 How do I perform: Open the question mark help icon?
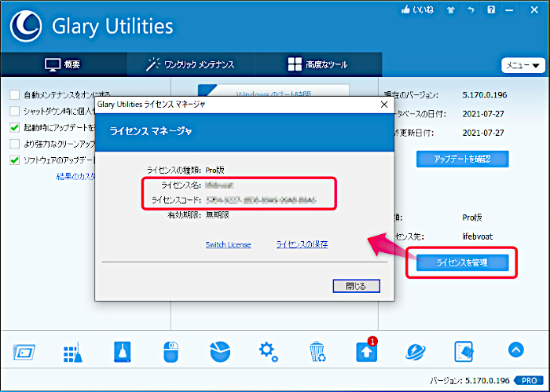click(x=491, y=9)
